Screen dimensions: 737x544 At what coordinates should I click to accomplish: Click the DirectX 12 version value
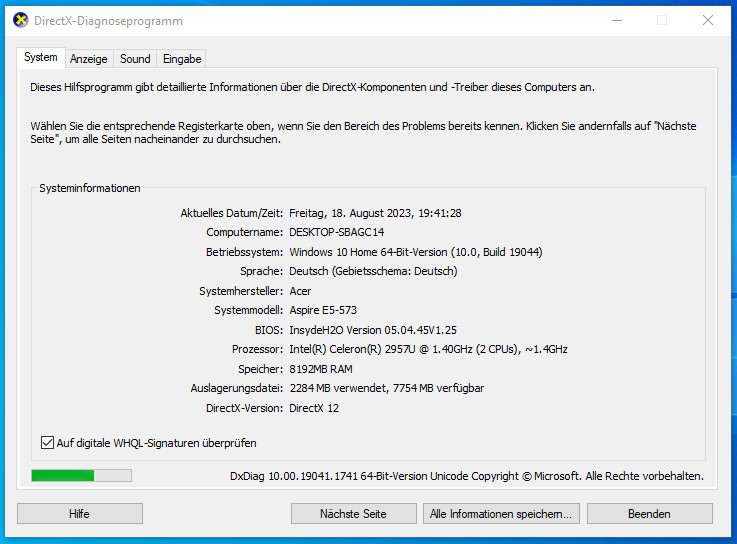click(x=314, y=408)
